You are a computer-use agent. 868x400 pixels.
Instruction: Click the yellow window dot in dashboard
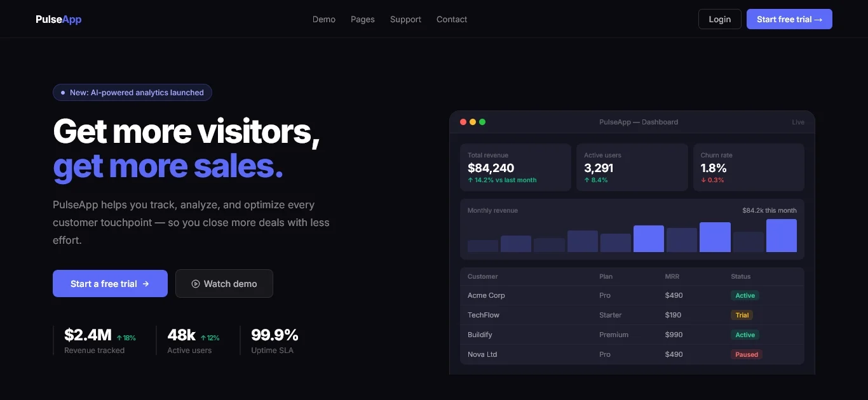473,122
